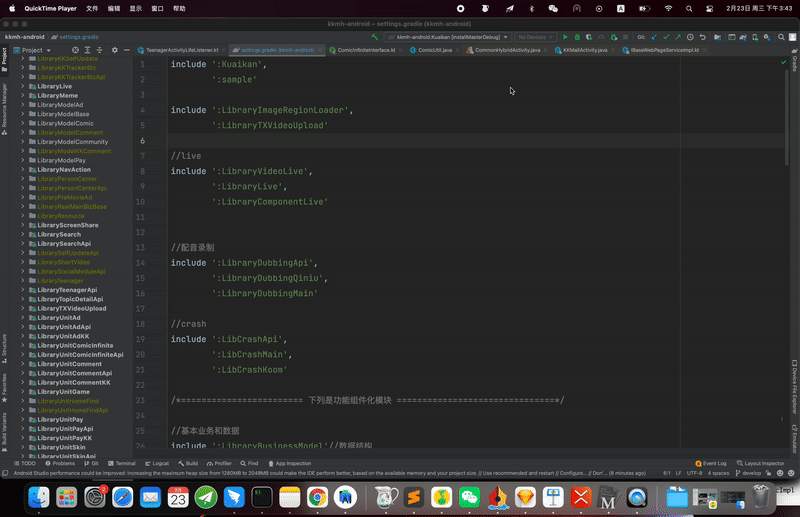Open Sketch from the dock
This screenshot has width=800, height=517.
pyautogui.click(x=525, y=497)
